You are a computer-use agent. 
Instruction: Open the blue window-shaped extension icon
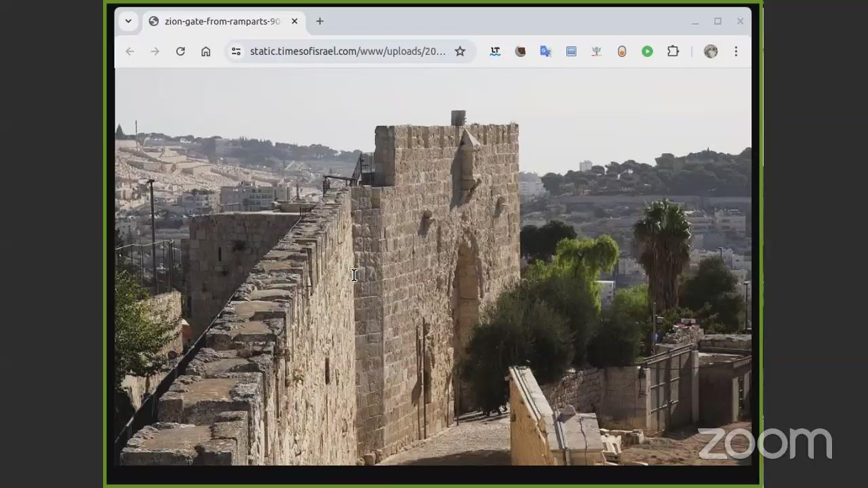571,52
